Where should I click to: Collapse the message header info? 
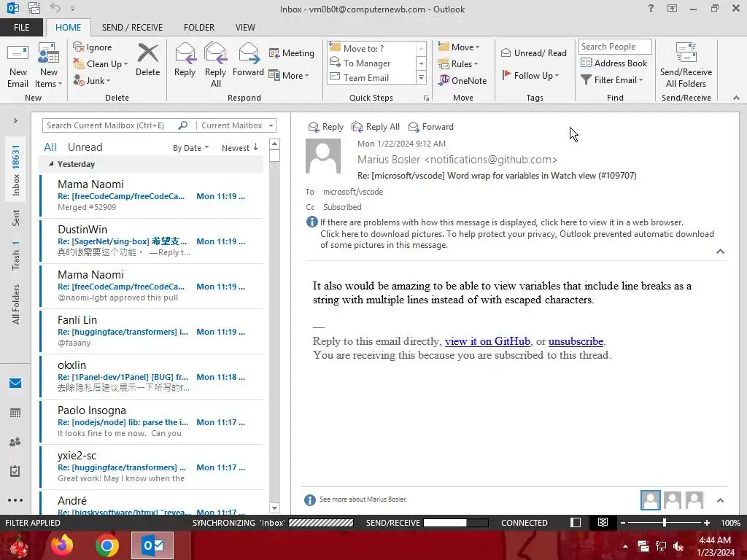720,252
